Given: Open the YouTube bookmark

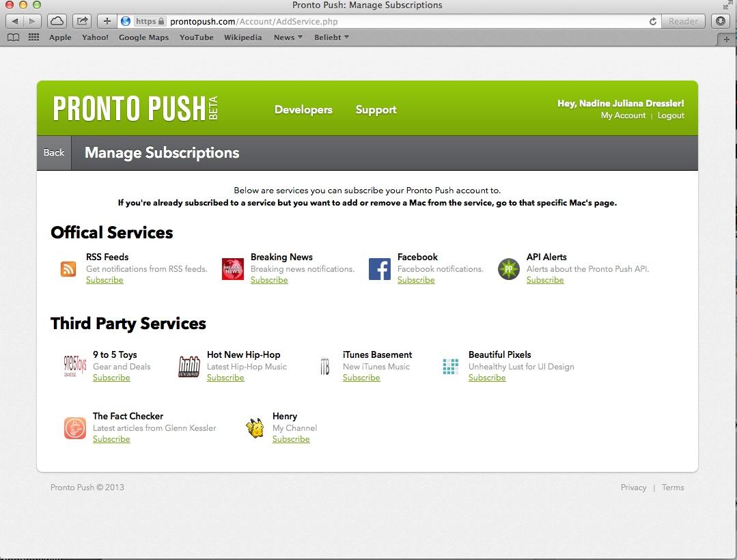Looking at the screenshot, I should (x=197, y=38).
